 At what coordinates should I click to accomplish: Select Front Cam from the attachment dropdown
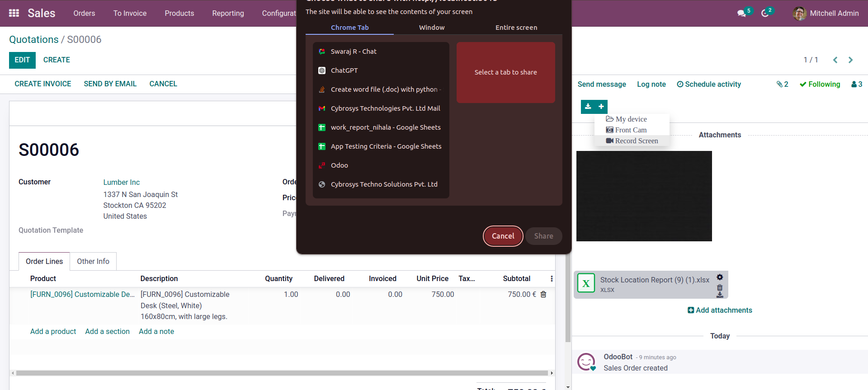pos(632,130)
